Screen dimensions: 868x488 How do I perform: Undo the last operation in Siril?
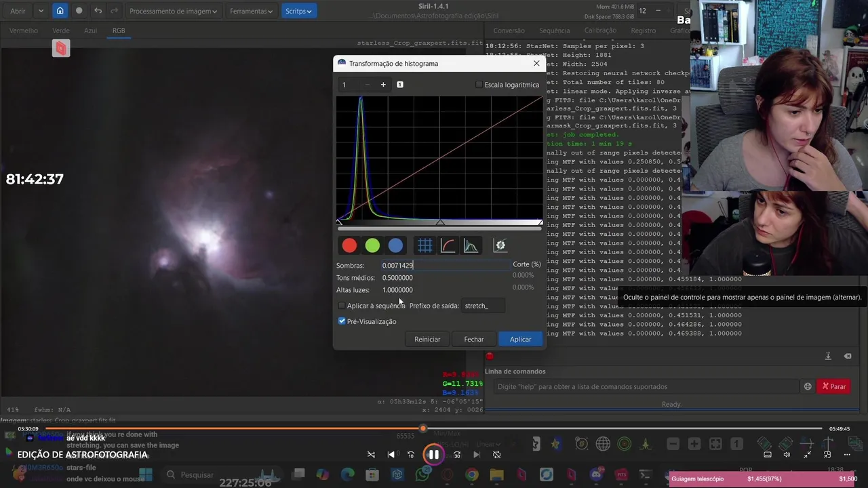[x=98, y=11]
